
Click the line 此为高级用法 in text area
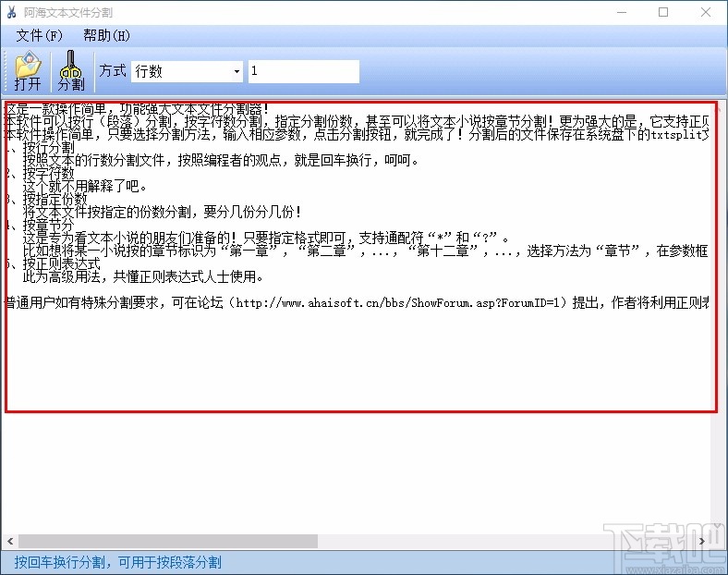(143, 277)
